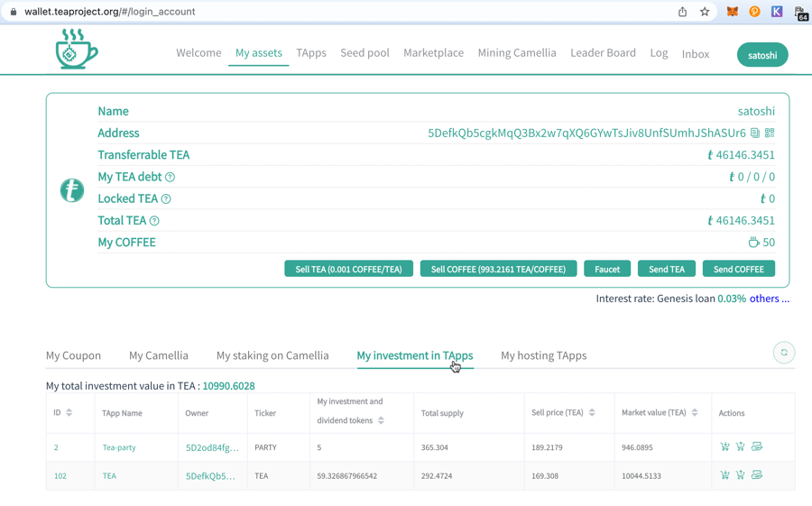812x506 pixels.
Task: Switch to the My Camellia tab
Action: click(158, 355)
